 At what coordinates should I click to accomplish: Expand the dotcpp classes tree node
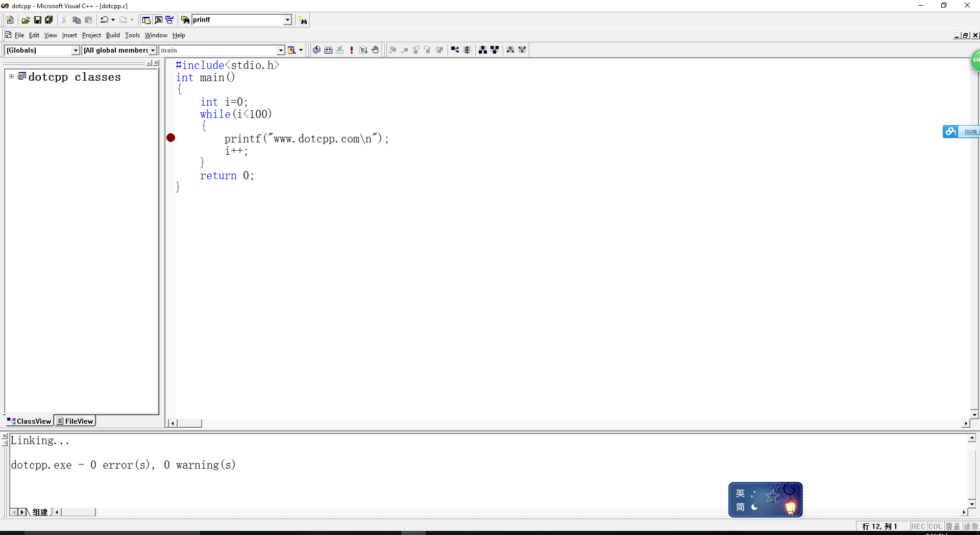(11, 77)
